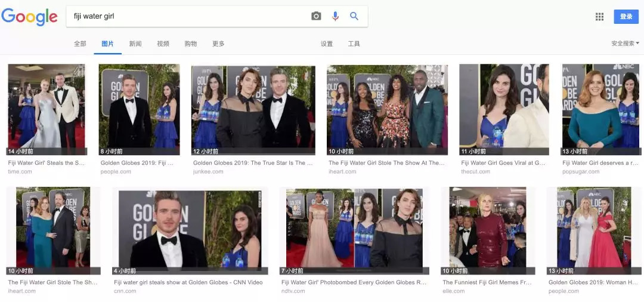Image resolution: width=644 pixels, height=302 pixels.
Task: Click the time.com source text
Action: click(x=20, y=171)
